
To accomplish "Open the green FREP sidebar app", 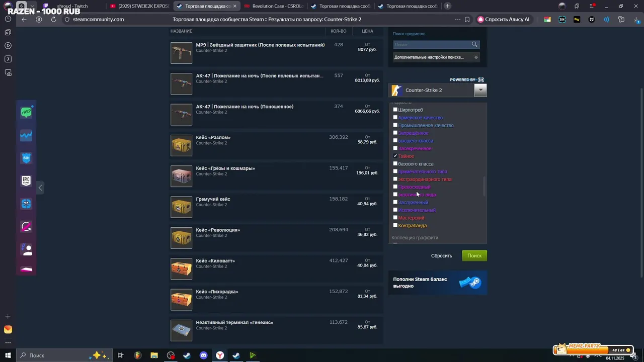I will click(26, 112).
